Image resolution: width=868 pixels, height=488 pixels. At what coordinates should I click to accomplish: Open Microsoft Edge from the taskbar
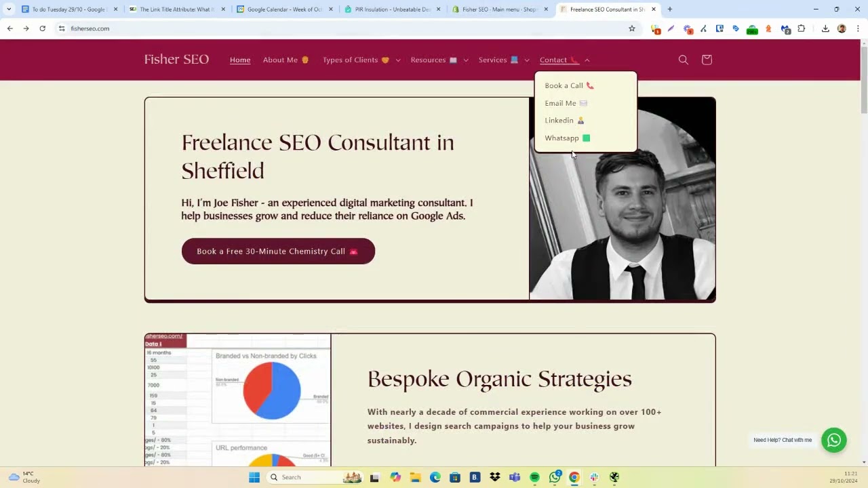point(435,477)
